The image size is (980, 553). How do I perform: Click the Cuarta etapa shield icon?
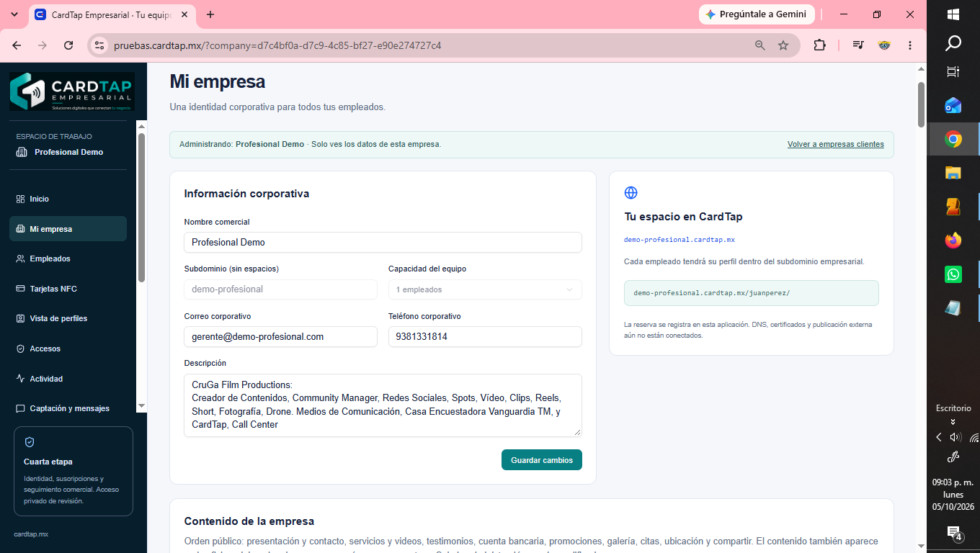(x=30, y=442)
